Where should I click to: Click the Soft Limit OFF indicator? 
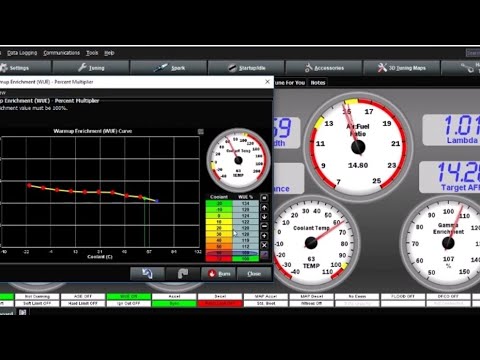click(x=37, y=304)
